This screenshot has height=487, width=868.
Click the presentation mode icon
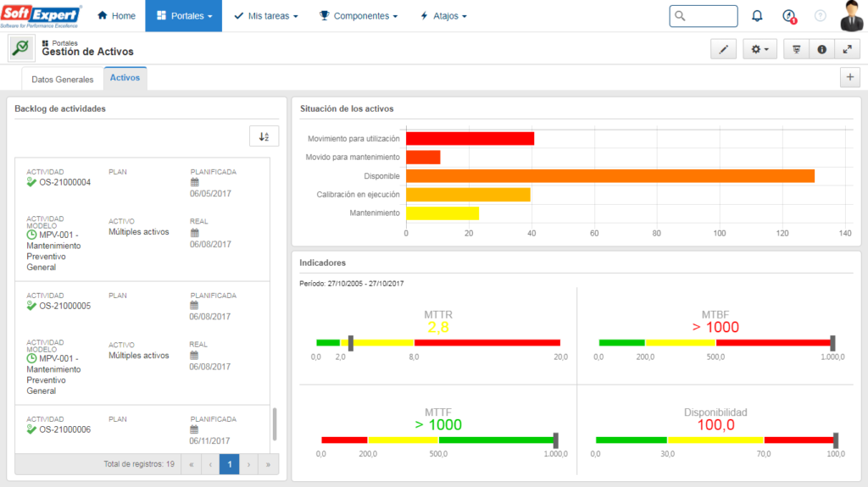(797, 49)
